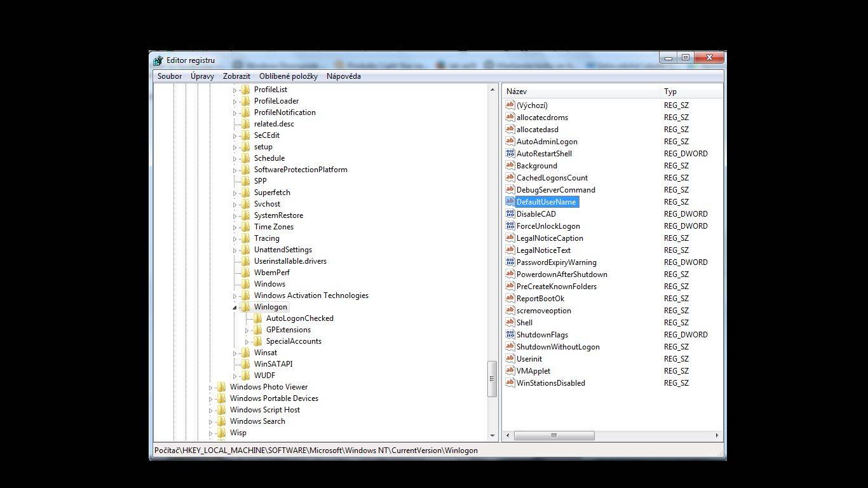Click the folder icon of Winlogon key

(x=246, y=307)
